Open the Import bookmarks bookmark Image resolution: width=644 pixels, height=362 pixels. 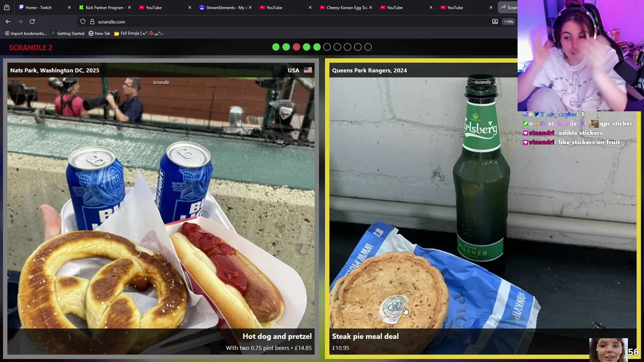(x=25, y=33)
